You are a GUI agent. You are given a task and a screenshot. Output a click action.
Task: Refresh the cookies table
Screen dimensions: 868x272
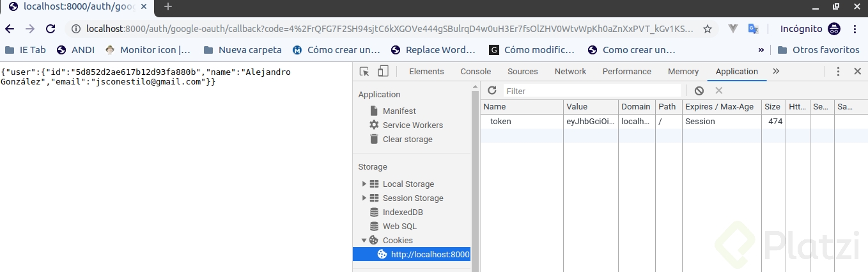pyautogui.click(x=492, y=91)
